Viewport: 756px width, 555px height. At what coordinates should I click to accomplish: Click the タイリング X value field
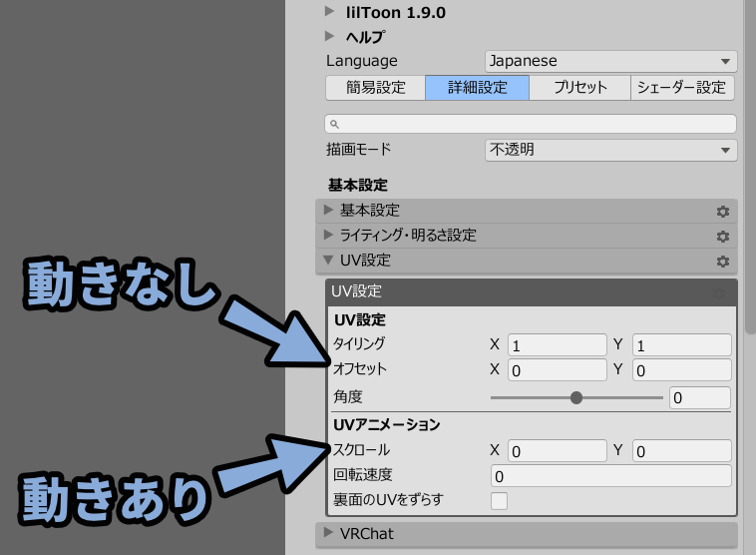[557, 345]
